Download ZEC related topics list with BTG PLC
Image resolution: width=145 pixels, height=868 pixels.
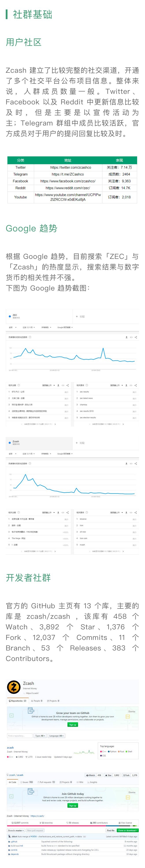[58, 385]
